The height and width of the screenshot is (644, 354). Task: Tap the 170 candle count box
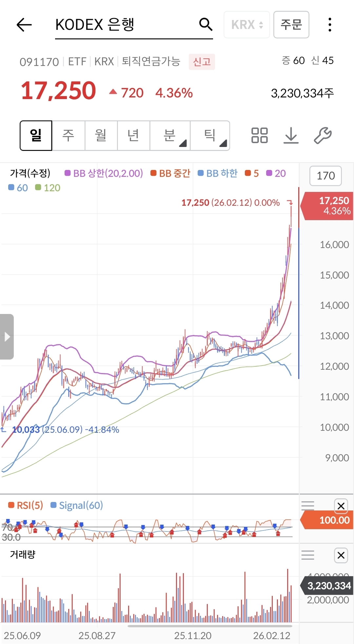325,176
